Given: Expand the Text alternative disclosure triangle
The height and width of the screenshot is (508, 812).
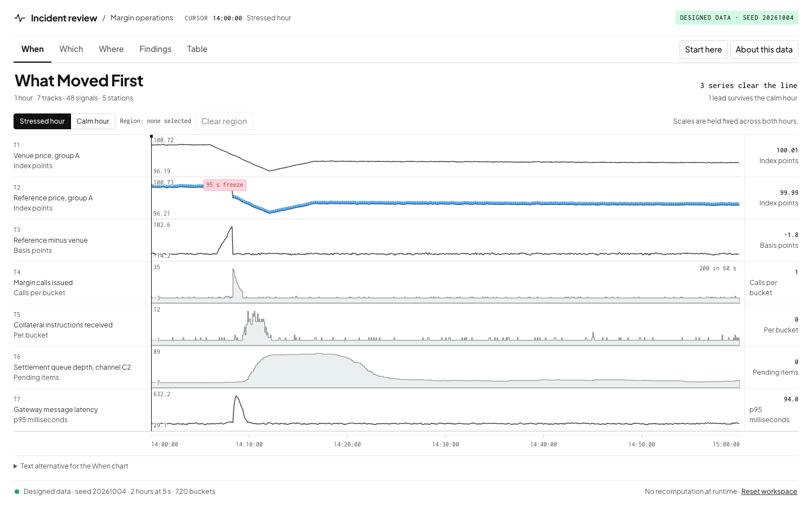Looking at the screenshot, I should point(16,466).
